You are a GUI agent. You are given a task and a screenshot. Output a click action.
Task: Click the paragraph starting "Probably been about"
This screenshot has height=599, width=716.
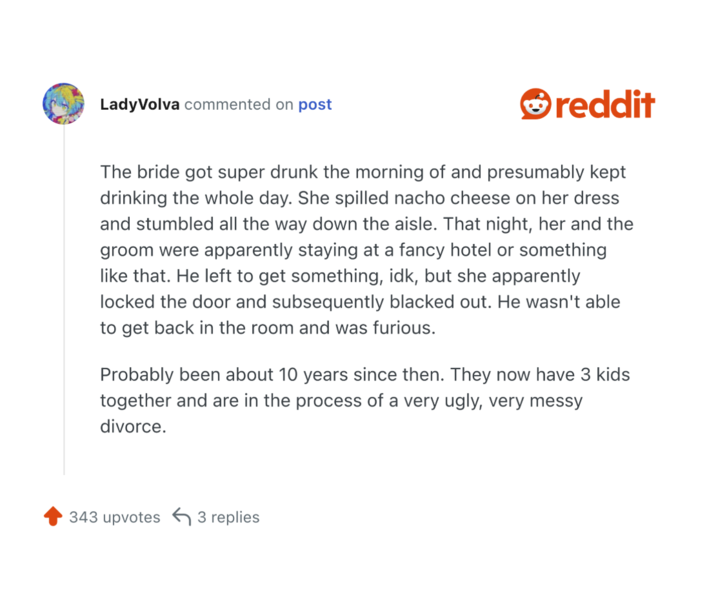coord(364,400)
